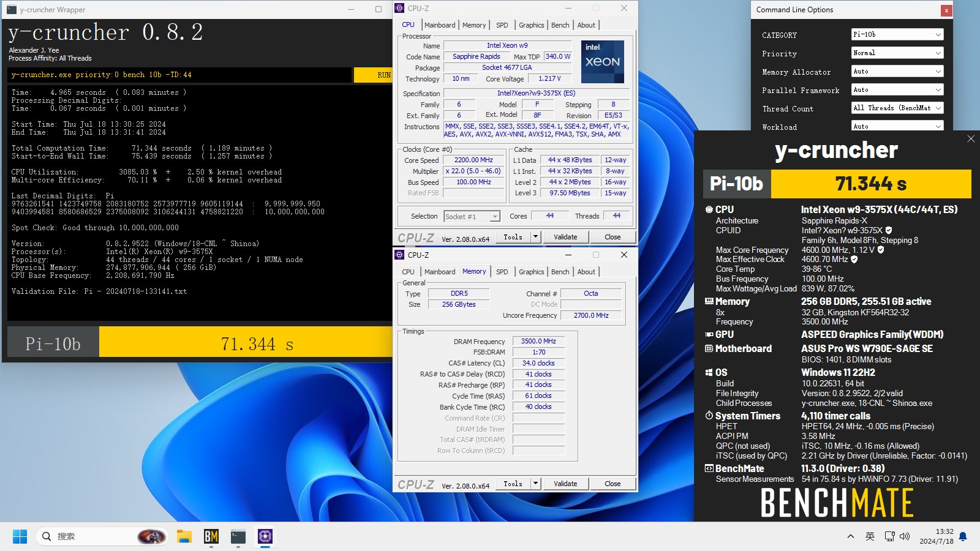The image size is (980, 551).
Task: Click the Memory Size value 256 GBytes
Action: (459, 304)
